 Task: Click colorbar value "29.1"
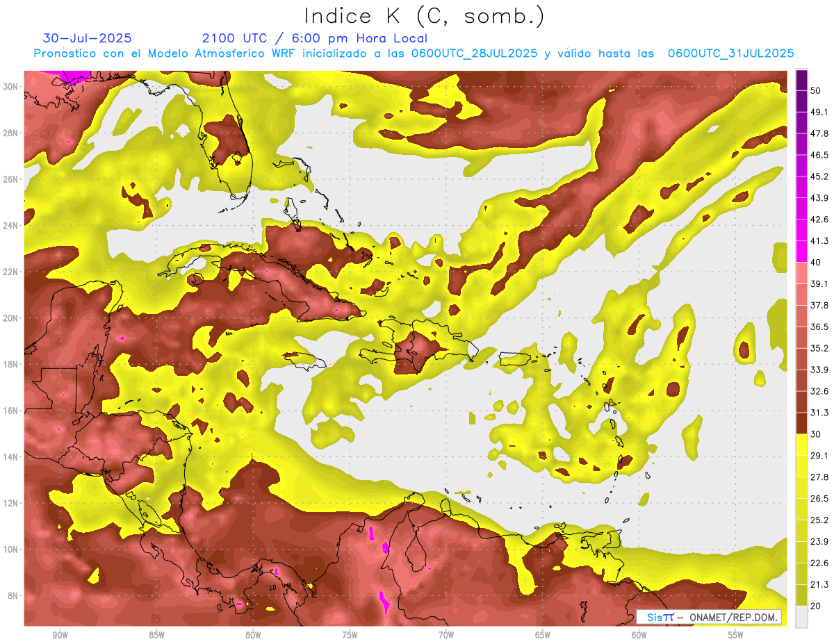(819, 455)
